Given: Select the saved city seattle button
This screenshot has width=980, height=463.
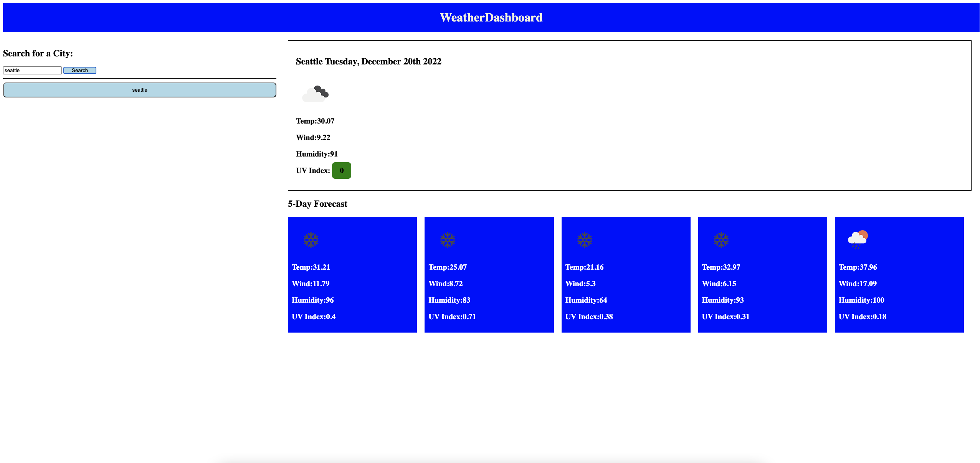Looking at the screenshot, I should coord(140,90).
